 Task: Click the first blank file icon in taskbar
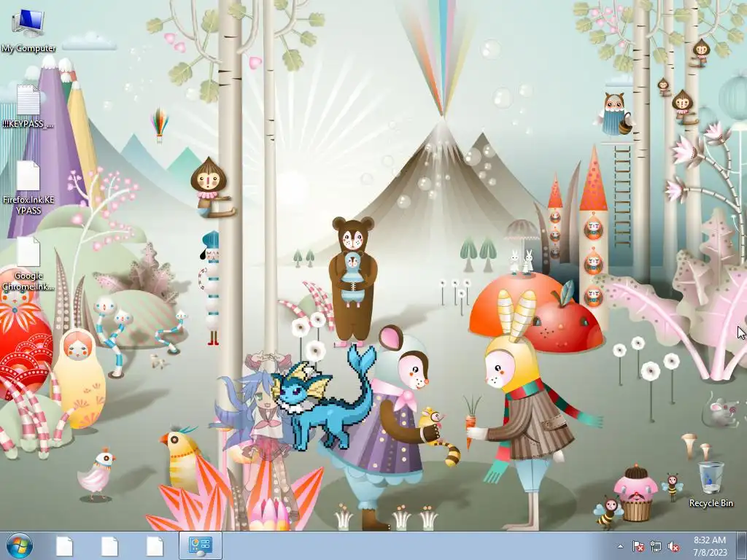click(x=64, y=546)
